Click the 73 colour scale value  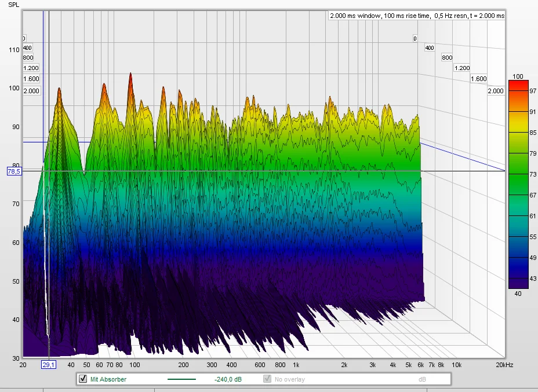[x=533, y=174]
